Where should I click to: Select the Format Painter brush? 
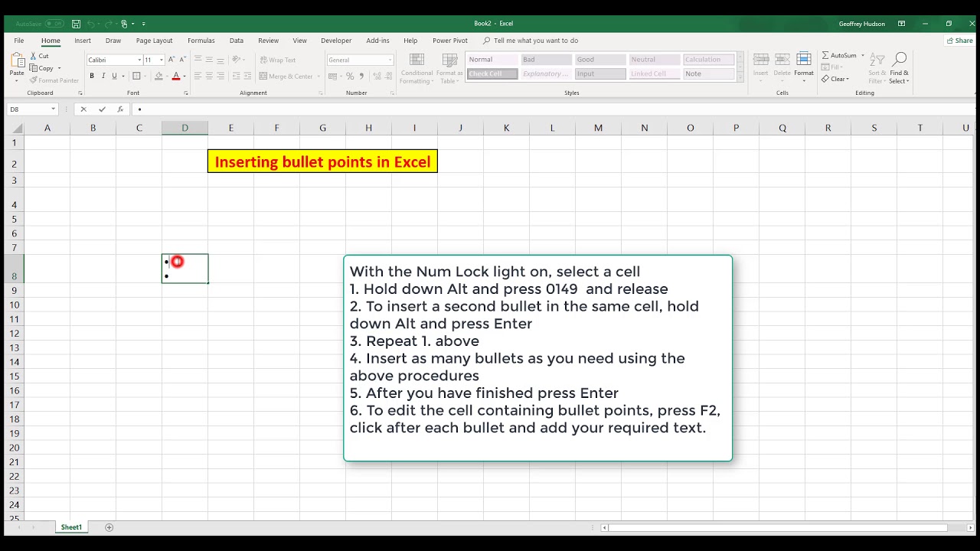tap(34, 80)
